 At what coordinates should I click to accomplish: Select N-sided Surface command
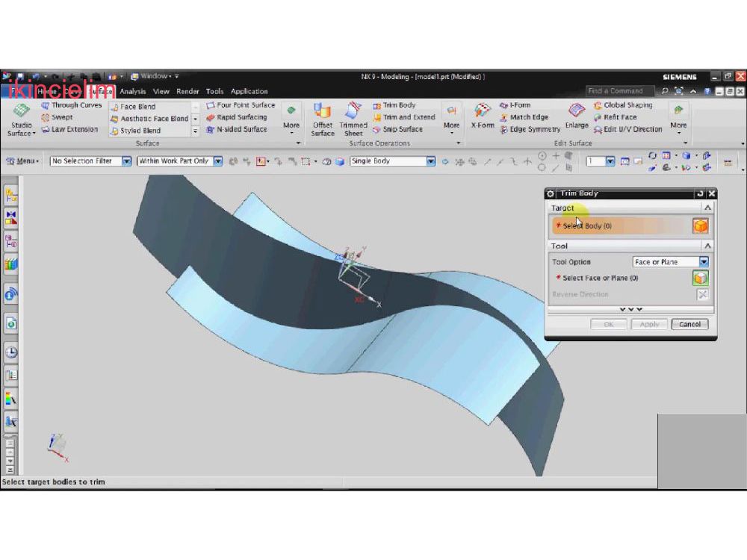click(x=237, y=129)
